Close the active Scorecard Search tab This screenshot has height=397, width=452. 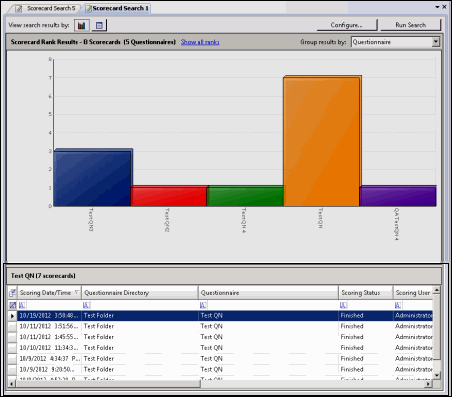pyautogui.click(x=444, y=7)
